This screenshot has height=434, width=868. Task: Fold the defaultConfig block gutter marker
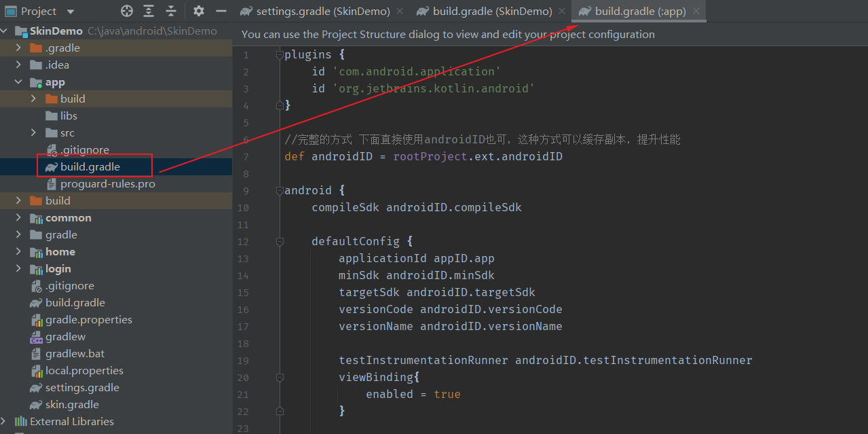click(x=279, y=242)
